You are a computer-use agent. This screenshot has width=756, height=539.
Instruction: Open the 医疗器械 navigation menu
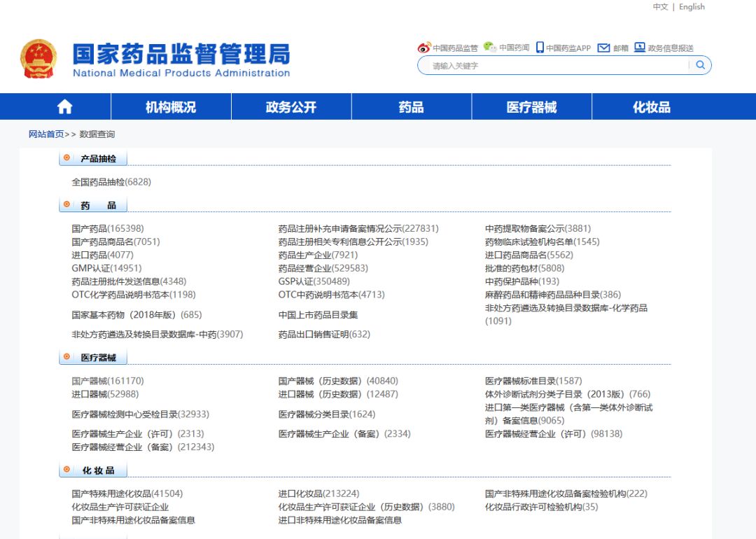(x=531, y=106)
